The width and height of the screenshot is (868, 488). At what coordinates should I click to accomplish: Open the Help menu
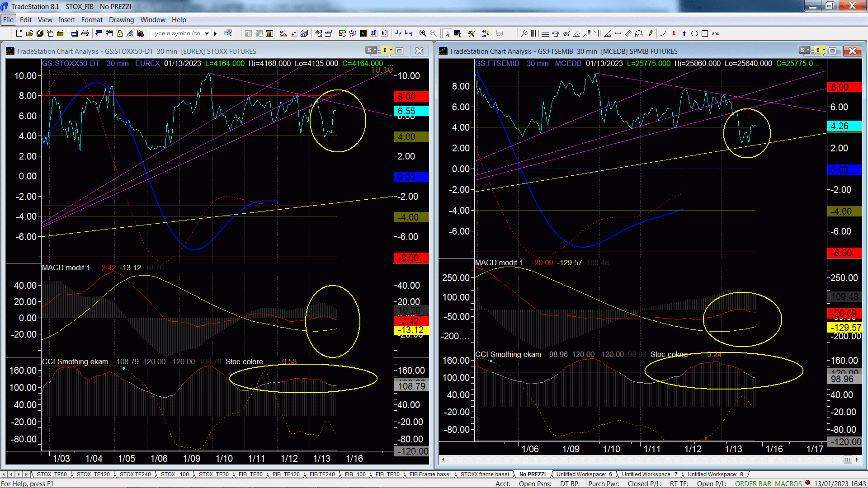179,19
